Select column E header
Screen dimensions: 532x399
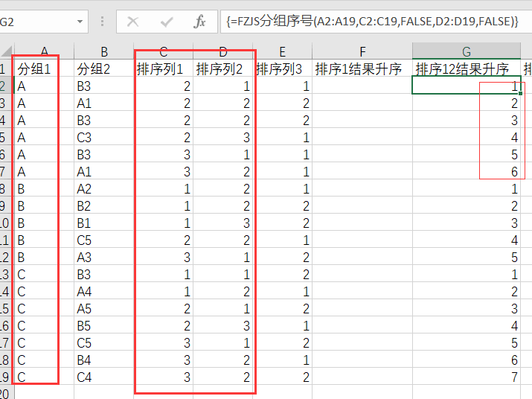pyautogui.click(x=282, y=51)
